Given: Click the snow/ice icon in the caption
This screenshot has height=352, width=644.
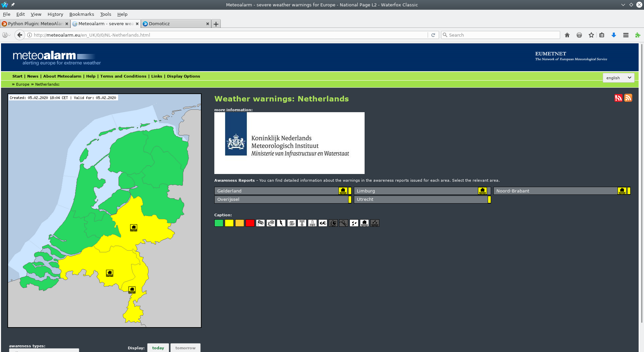Looking at the screenshot, I should [271, 223].
